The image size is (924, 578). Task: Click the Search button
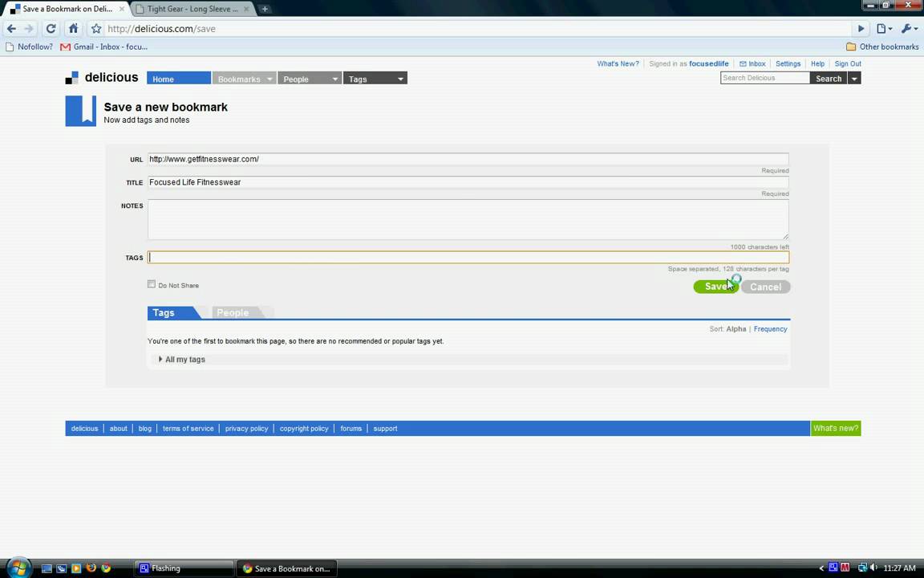point(829,78)
